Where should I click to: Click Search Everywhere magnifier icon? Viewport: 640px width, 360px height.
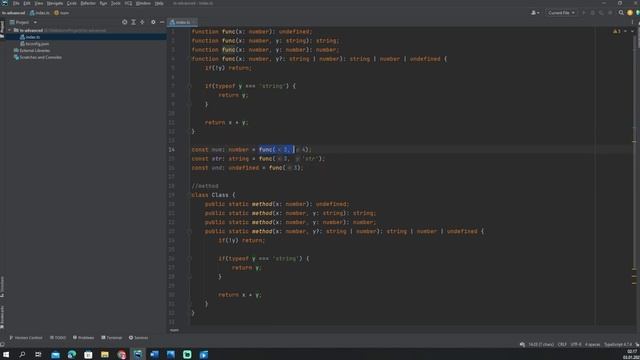(x=621, y=13)
